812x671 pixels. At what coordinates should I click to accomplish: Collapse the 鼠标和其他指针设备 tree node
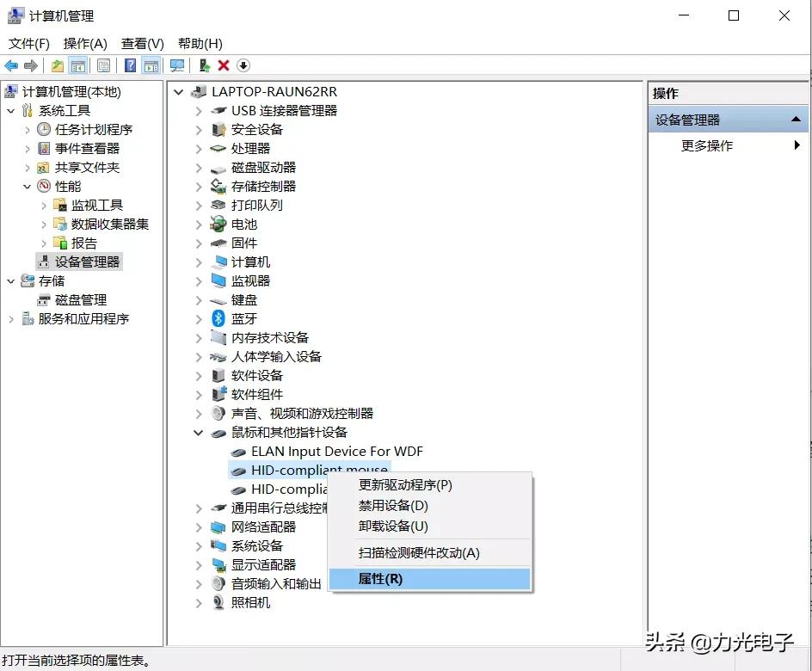[198, 433]
